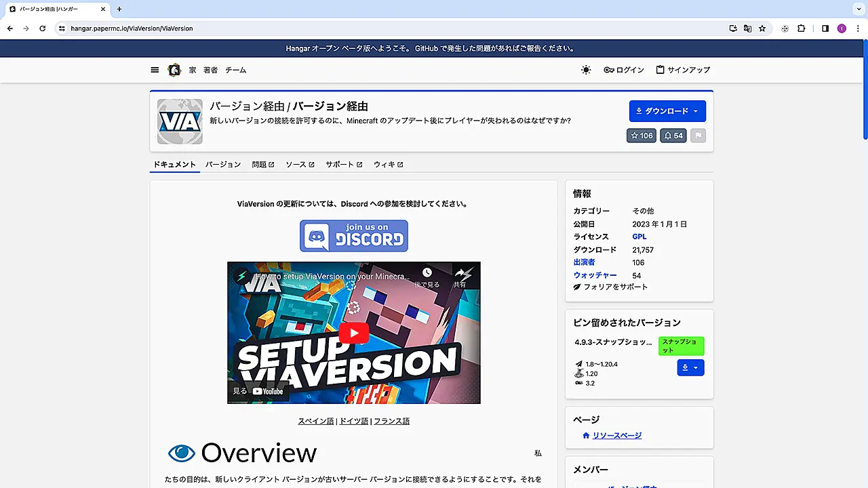Click the flag report icon
Image resolution: width=868 pixels, height=488 pixels.
698,136
